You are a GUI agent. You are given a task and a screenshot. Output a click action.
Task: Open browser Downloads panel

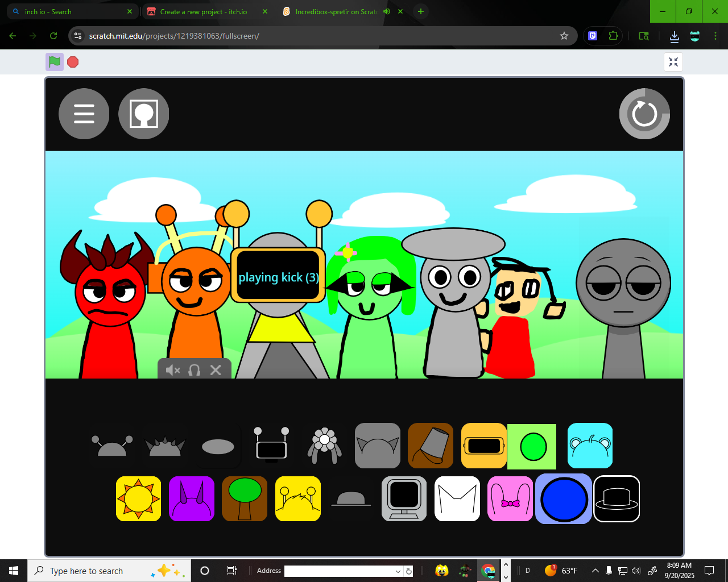click(675, 36)
